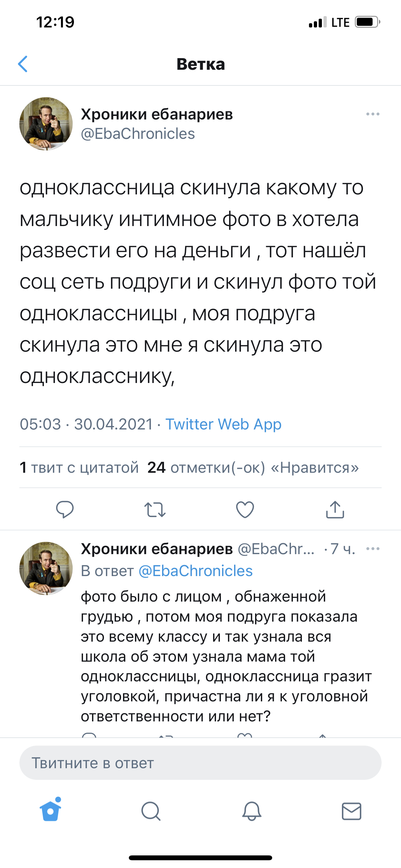
Task: Open the main tweet's three-dot menu
Action: click(x=373, y=114)
